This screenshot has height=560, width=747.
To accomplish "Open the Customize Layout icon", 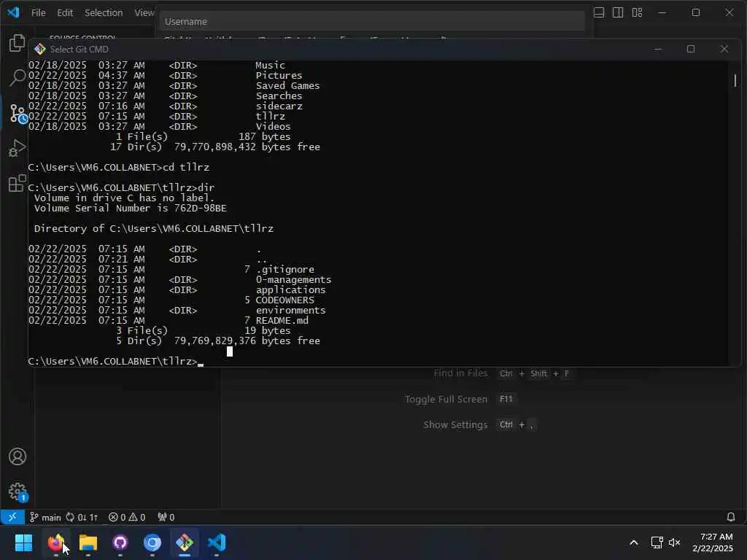I will [x=637, y=12].
